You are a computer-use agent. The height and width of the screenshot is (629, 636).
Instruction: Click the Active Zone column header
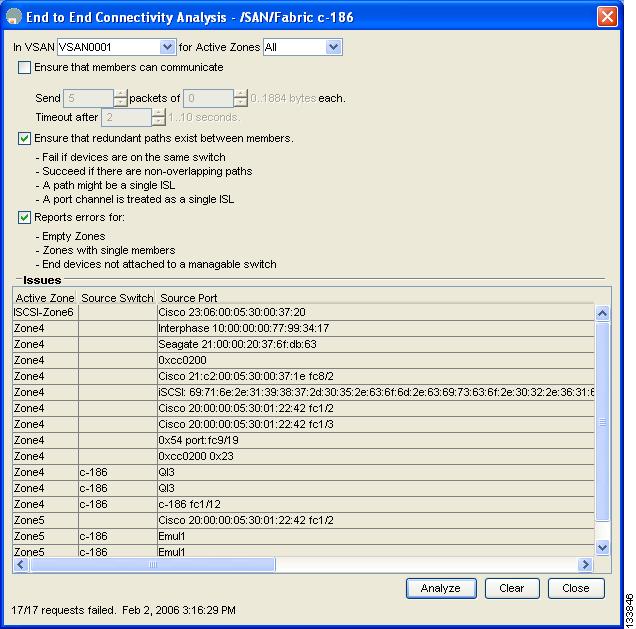pos(45,298)
